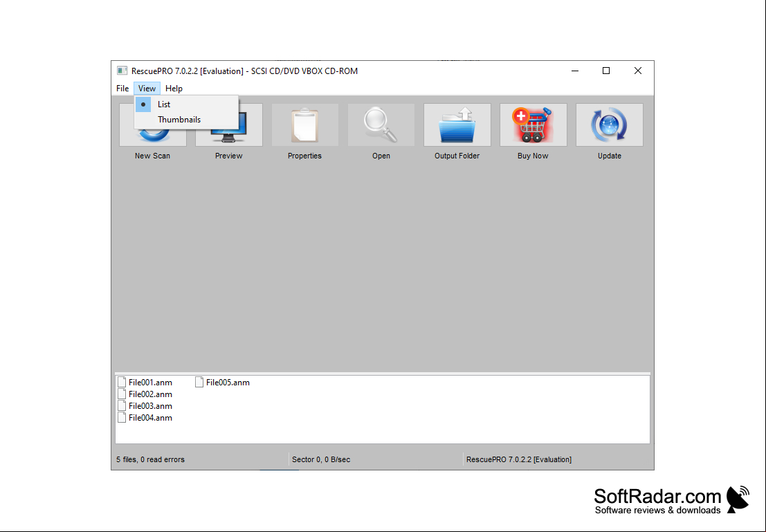Click the RescuePRO app icon in title bar
The width and height of the screenshot is (766, 532).
pos(122,71)
